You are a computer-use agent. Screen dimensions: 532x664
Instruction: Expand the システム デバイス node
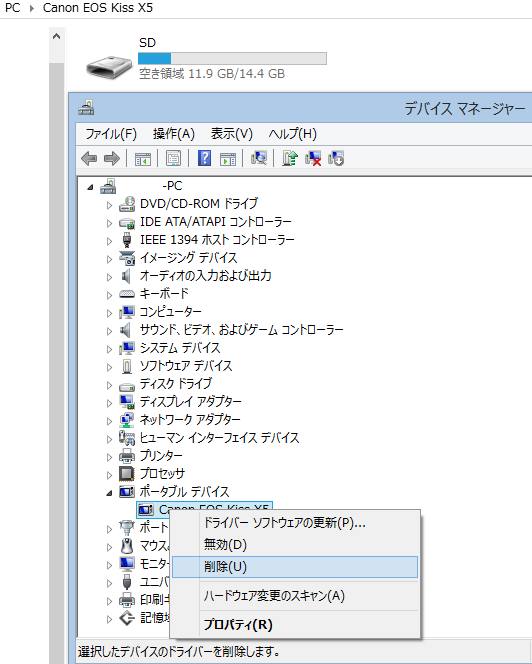109,349
